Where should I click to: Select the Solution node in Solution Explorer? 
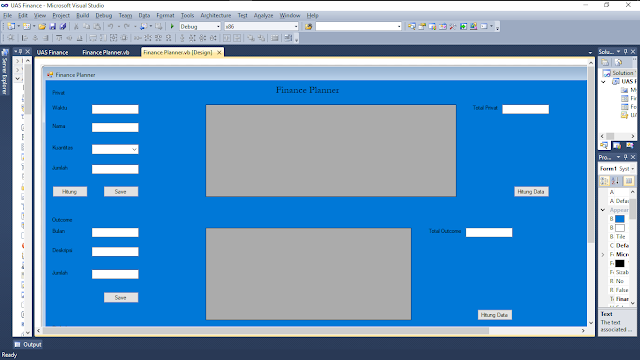tap(620, 73)
